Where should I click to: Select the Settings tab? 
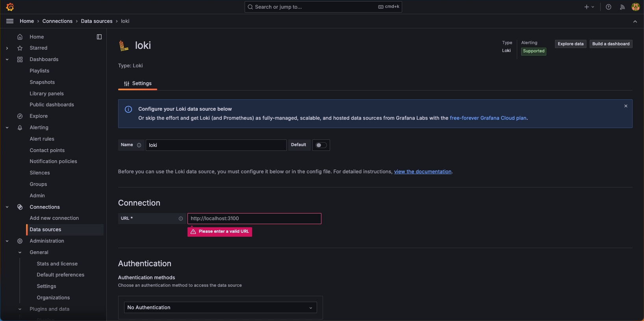[x=138, y=83]
